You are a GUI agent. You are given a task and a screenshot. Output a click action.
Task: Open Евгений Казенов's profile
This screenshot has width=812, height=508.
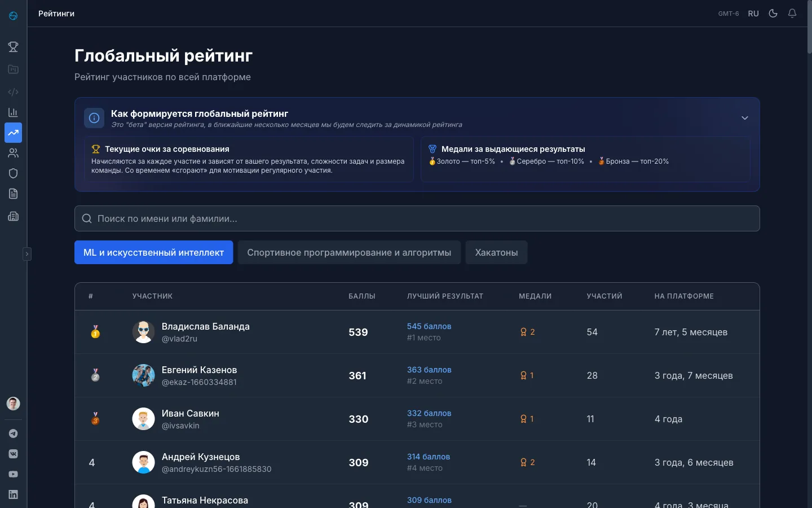199,370
